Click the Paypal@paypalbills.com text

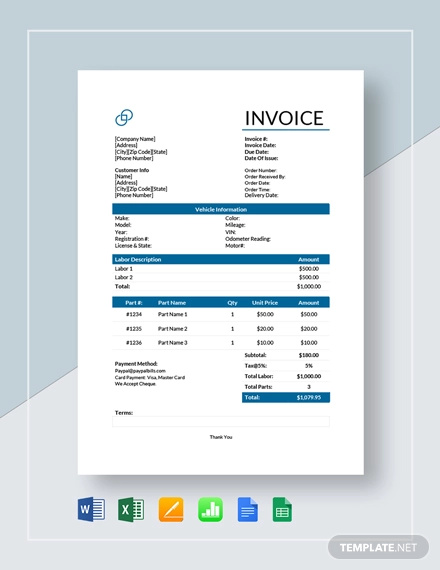140,371
